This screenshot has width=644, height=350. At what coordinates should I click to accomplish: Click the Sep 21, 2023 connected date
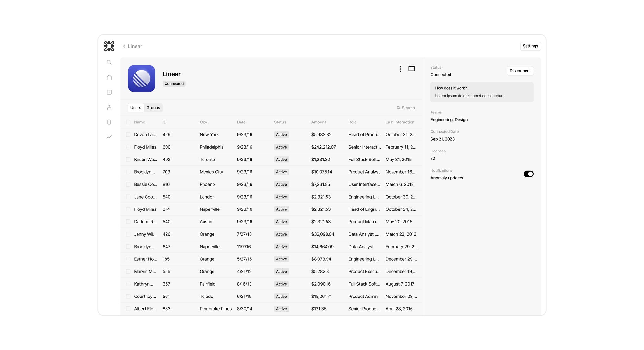(442, 139)
